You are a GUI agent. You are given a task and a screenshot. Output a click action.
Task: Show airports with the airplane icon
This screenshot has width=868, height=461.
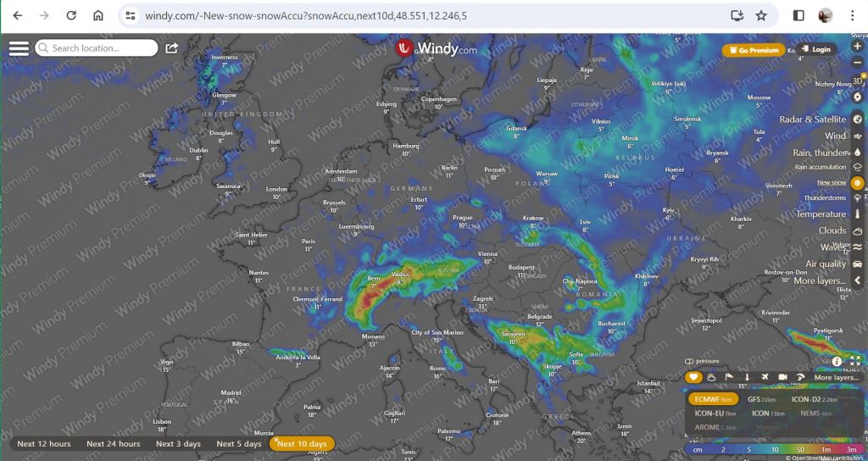tap(765, 377)
